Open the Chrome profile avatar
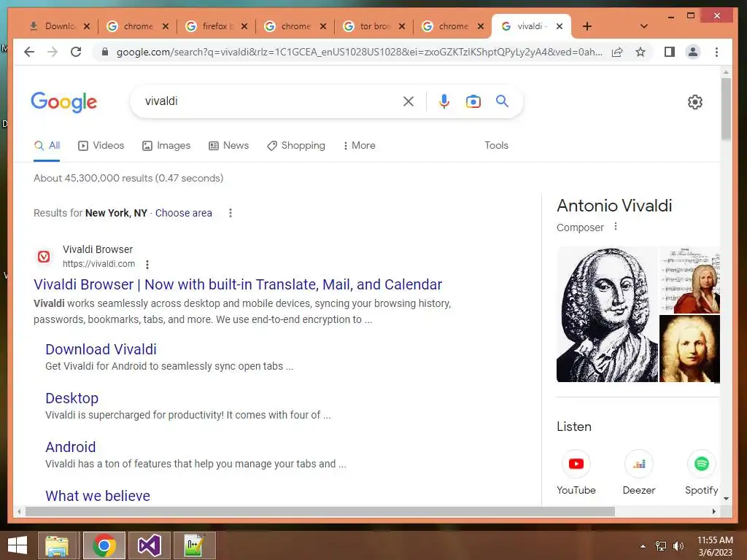Viewport: 747px width, 560px height. (x=693, y=52)
